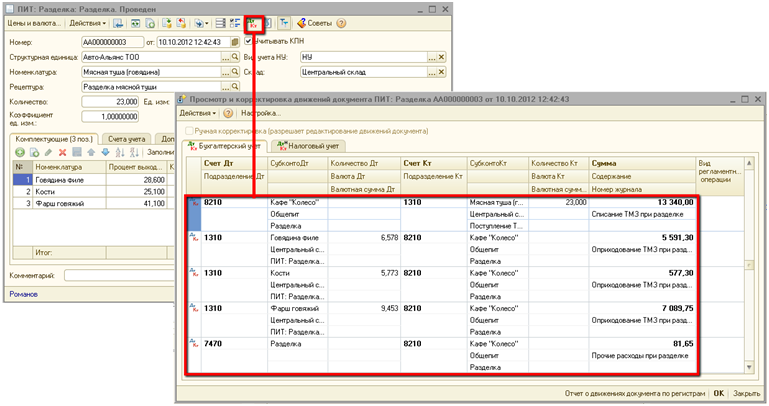Screen dimensions: 769x406
Task: Toggle the Учитывать КПН checkbox
Action: click(248, 41)
